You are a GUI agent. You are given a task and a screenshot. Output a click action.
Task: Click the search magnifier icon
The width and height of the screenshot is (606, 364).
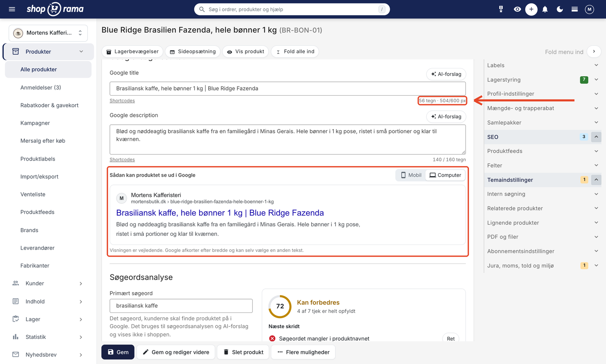tap(202, 9)
